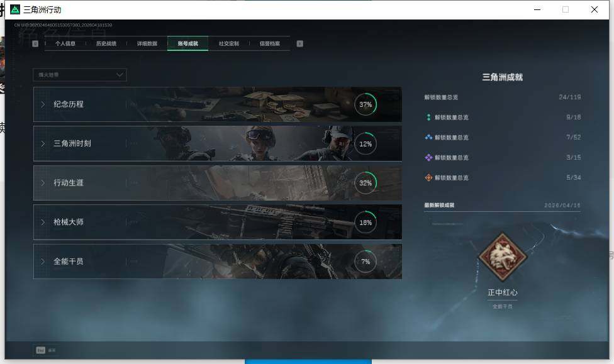Image resolution: width=614 pixels, height=364 pixels.
Task: Open the mode dropdown above 纪念历程
Action: coord(80,75)
